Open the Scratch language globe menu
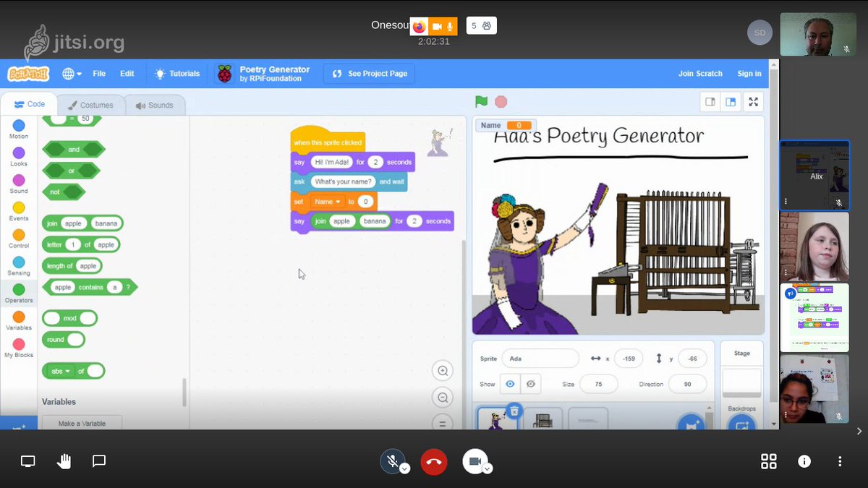The height and width of the screenshot is (488, 868). click(72, 74)
